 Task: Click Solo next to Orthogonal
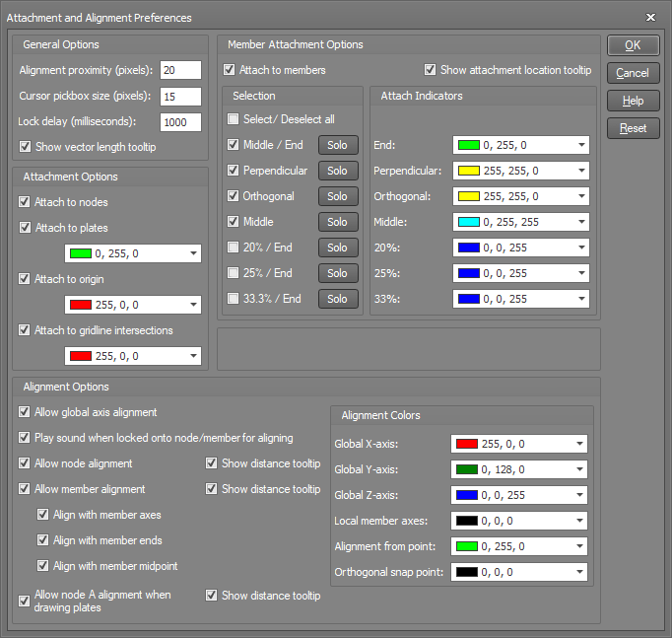coord(338,196)
